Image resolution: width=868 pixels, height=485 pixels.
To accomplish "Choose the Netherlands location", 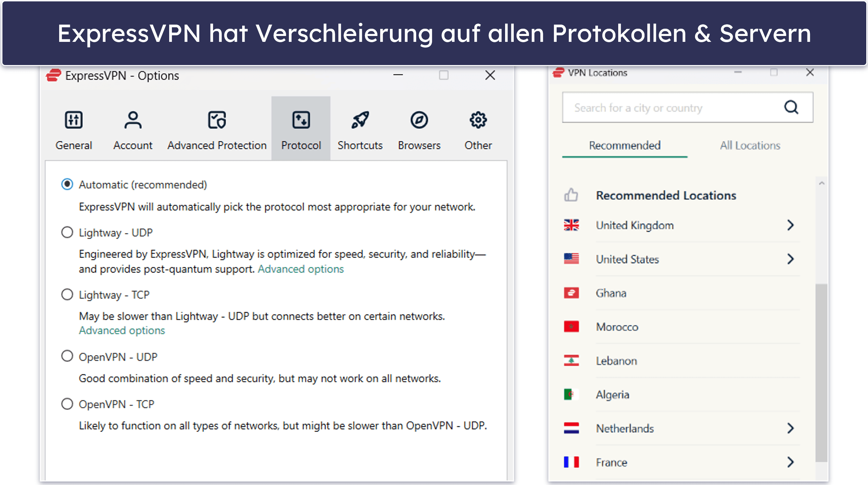I will click(682, 428).
